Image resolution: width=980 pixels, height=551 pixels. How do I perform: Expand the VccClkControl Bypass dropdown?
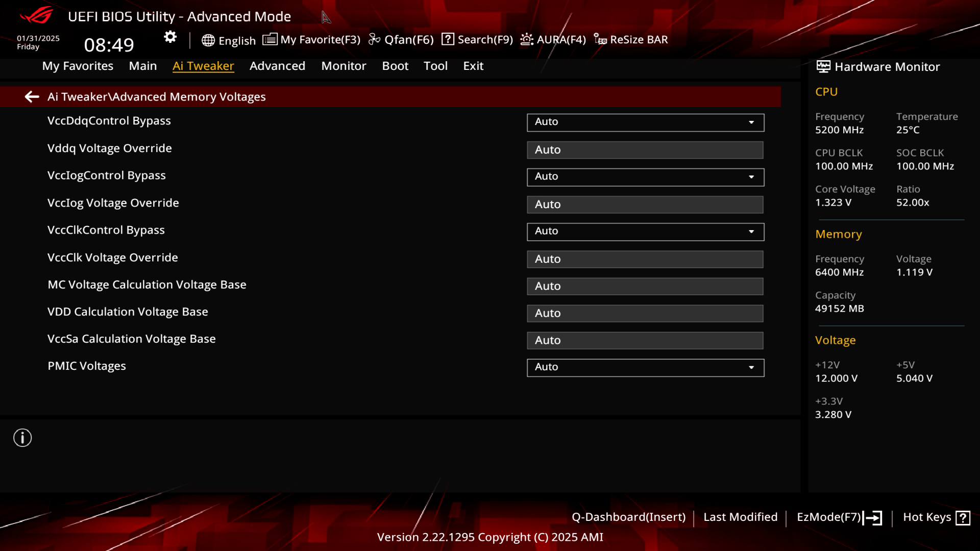752,231
